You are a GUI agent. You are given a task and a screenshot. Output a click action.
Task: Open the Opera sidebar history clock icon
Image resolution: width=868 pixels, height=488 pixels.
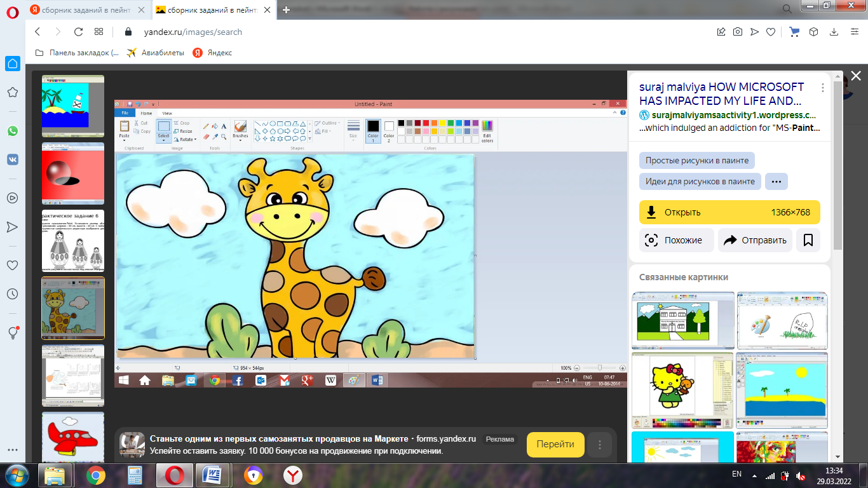click(13, 294)
